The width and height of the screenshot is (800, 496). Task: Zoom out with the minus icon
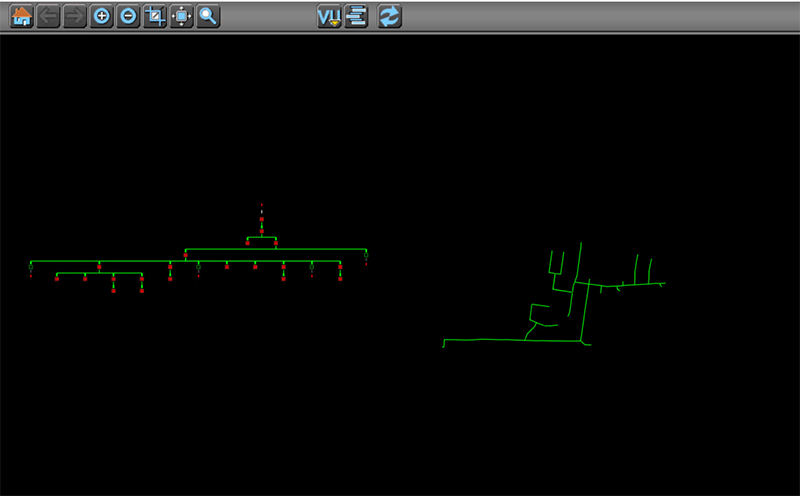128,16
